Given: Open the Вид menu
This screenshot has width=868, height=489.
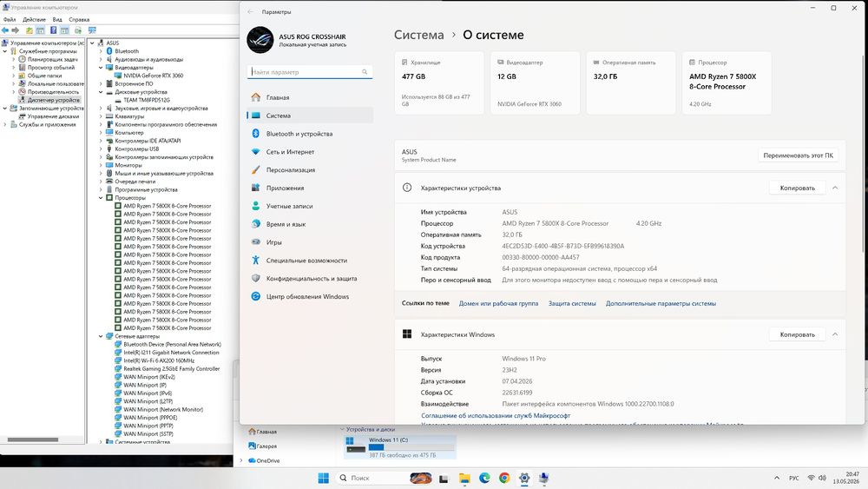Looking at the screenshot, I should [57, 19].
